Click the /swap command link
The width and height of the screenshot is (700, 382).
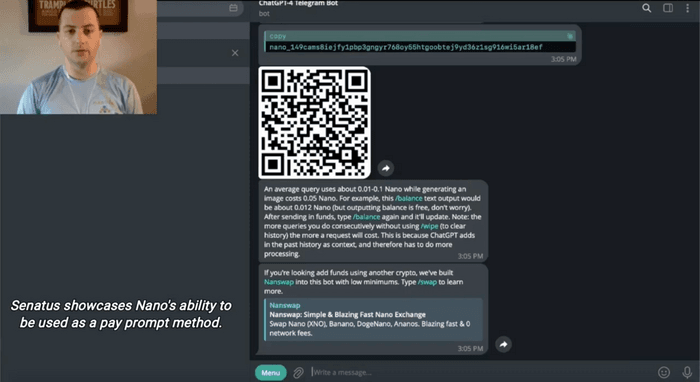pos(427,282)
